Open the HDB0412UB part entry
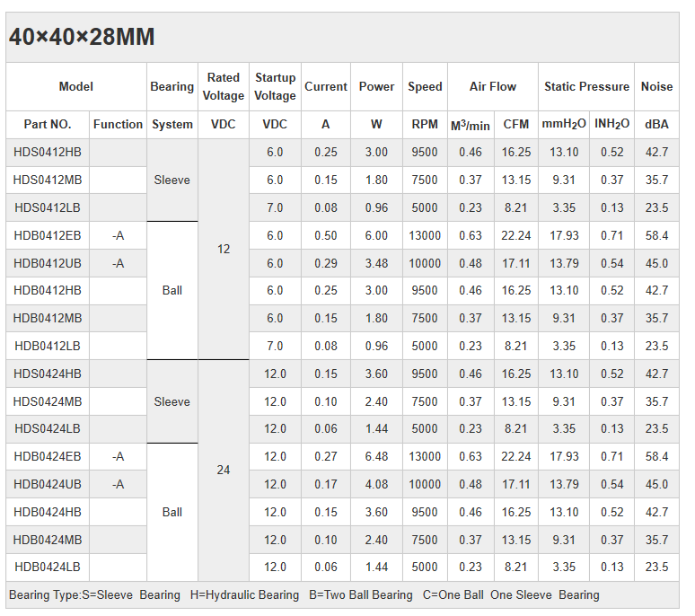 pos(48,264)
